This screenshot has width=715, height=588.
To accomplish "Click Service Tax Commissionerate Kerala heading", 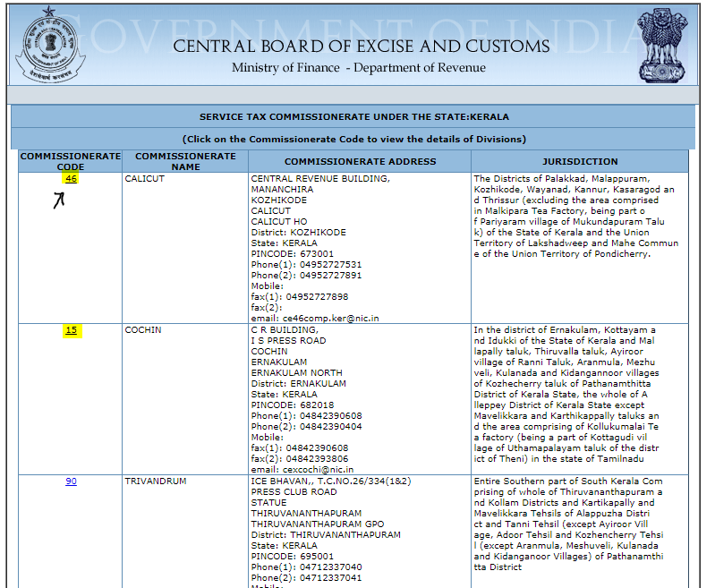I will point(353,116).
